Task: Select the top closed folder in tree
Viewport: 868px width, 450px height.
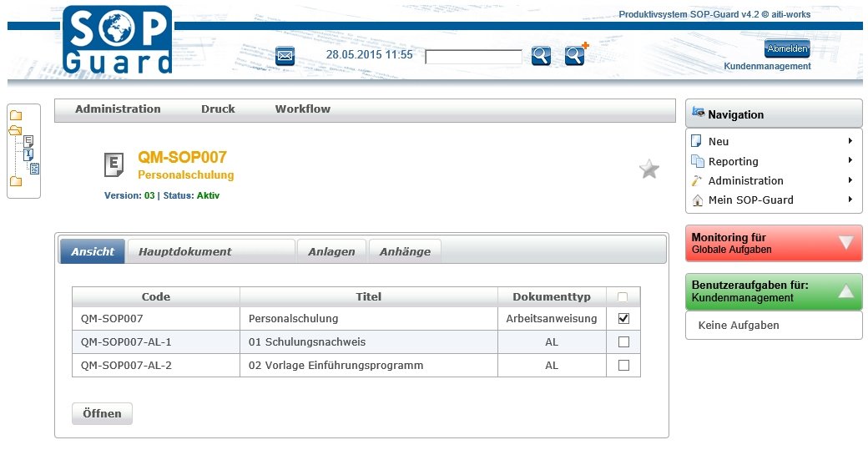Action: click(16, 115)
